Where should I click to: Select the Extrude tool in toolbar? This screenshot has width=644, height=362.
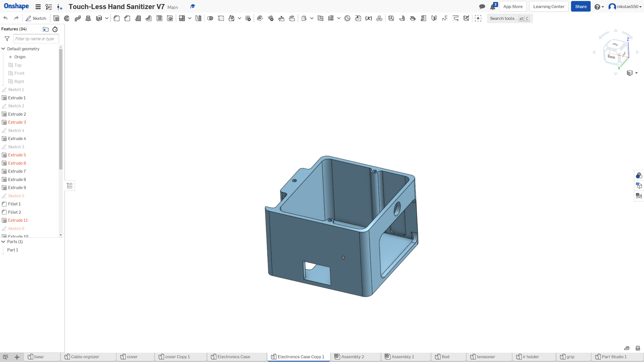(x=56, y=18)
